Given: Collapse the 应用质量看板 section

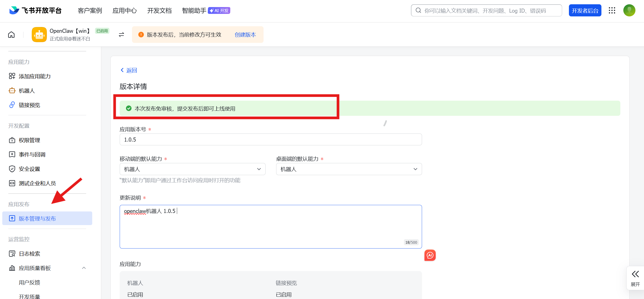Looking at the screenshot, I should [x=84, y=268].
